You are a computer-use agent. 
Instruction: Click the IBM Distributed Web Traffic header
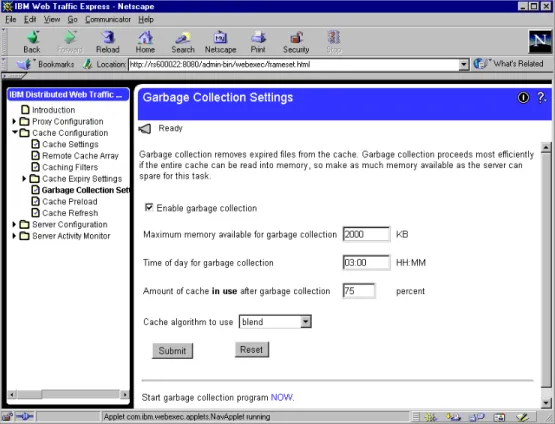click(x=68, y=94)
